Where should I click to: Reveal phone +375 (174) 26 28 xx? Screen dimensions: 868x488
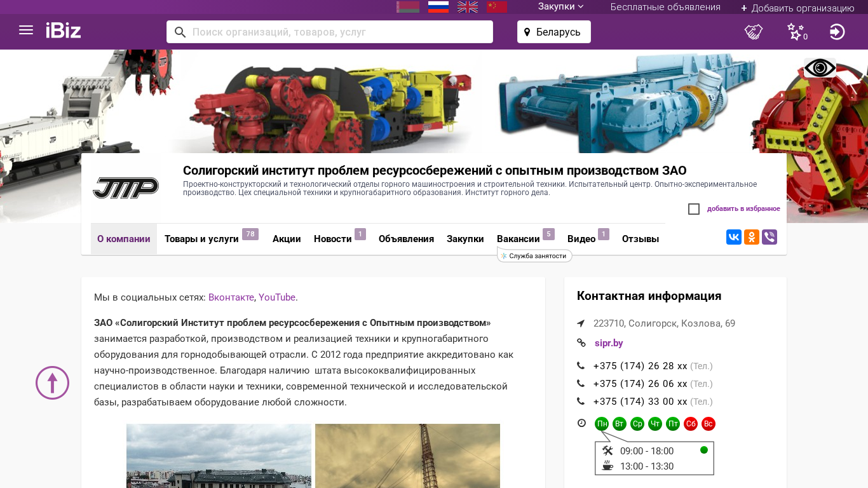click(x=641, y=366)
